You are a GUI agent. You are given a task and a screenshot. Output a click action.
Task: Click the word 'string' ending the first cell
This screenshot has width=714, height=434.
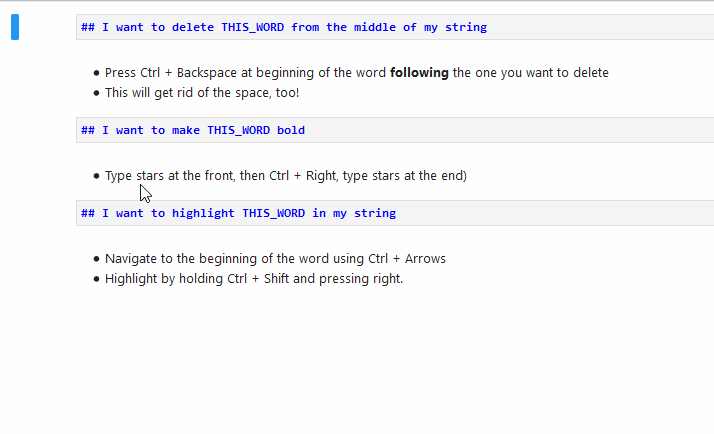[465, 27]
